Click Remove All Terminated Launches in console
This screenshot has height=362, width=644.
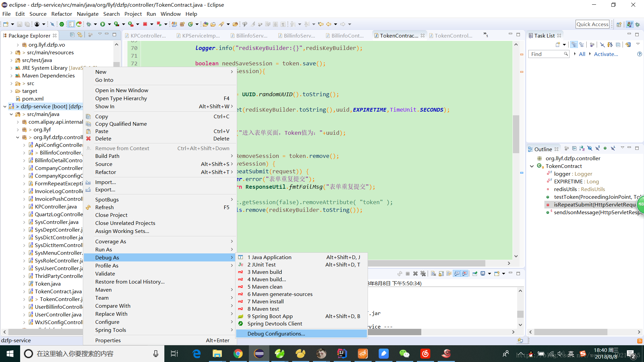[x=423, y=274]
